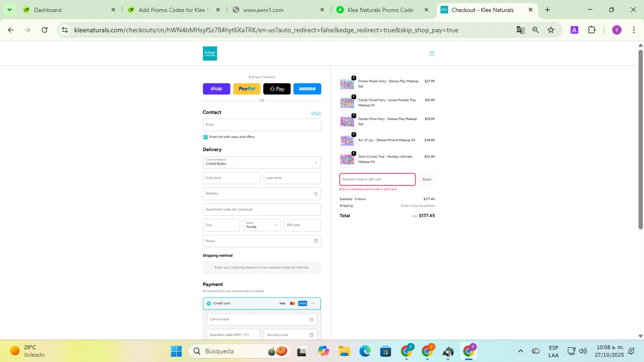Click the browser address bar URL

266,30
